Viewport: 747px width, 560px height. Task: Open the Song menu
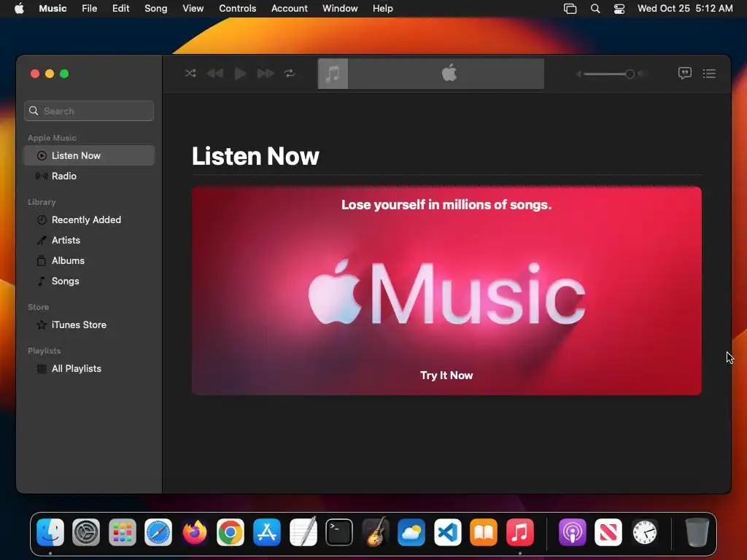[156, 9]
